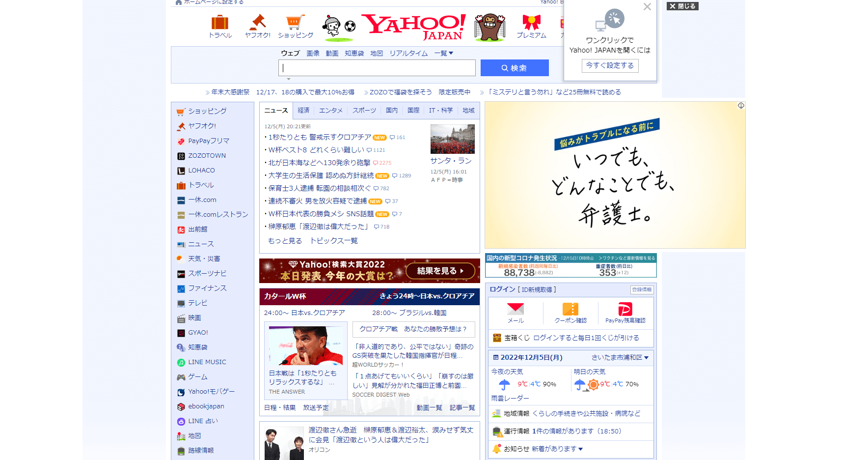
Task: Switch to the スポーツ news tab
Action: (x=364, y=111)
